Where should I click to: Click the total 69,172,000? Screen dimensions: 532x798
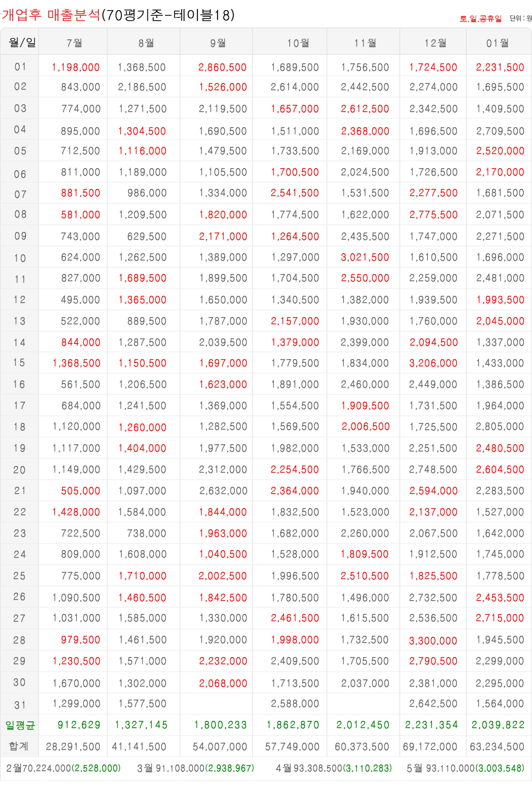pos(430,747)
